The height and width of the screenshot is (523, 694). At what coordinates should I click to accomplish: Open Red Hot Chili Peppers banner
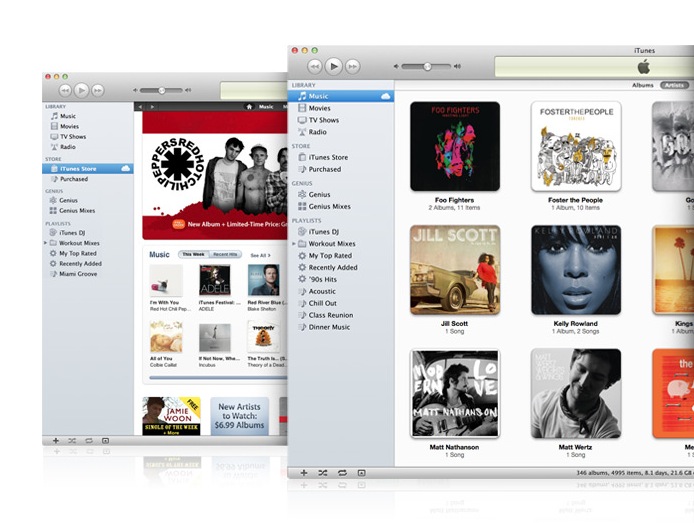coord(215,176)
